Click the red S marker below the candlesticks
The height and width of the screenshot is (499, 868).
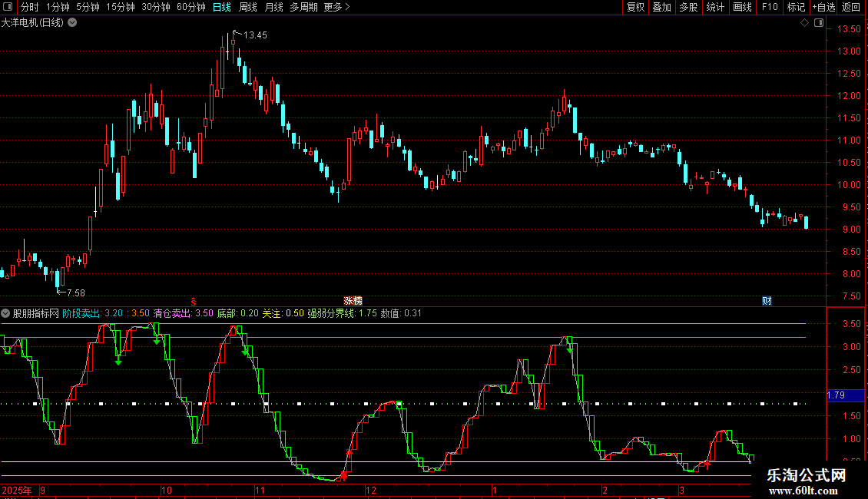[x=194, y=300]
